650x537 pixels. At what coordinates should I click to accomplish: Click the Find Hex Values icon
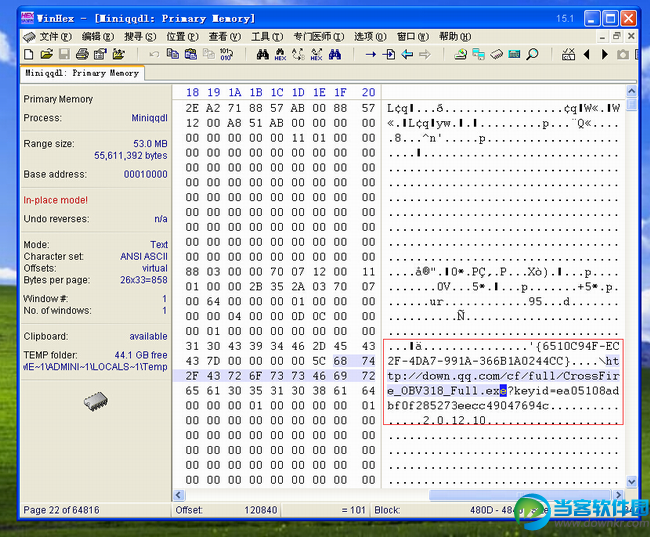[x=279, y=54]
